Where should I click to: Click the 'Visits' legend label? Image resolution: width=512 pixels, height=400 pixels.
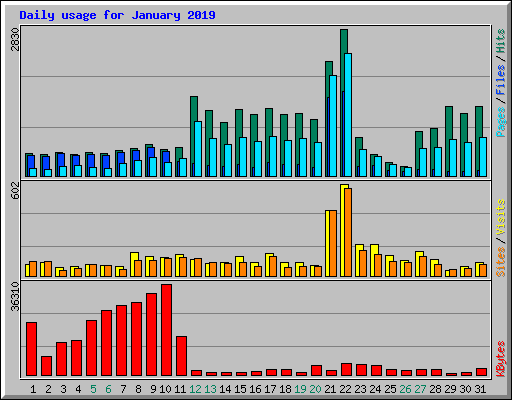pos(501,218)
